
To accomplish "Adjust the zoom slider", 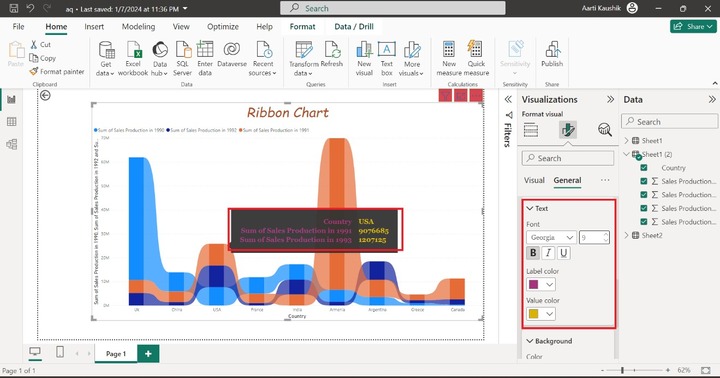I will [x=622, y=370].
